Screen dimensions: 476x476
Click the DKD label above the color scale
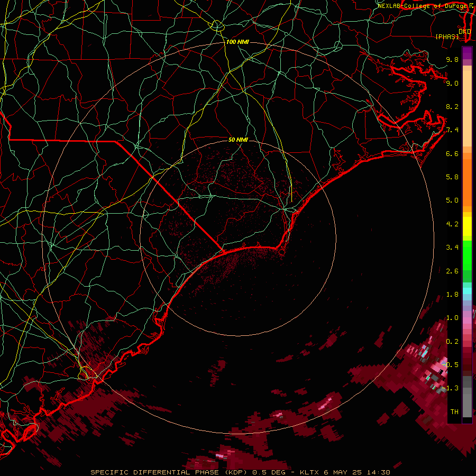click(464, 32)
